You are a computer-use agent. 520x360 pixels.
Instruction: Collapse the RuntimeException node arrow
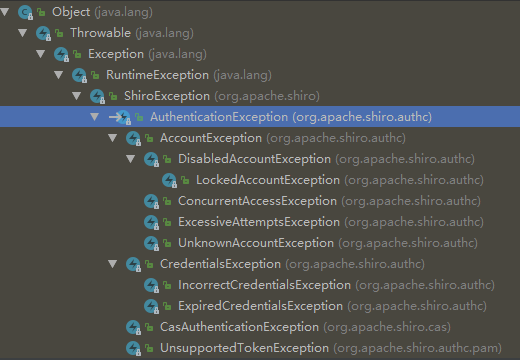[x=59, y=75]
